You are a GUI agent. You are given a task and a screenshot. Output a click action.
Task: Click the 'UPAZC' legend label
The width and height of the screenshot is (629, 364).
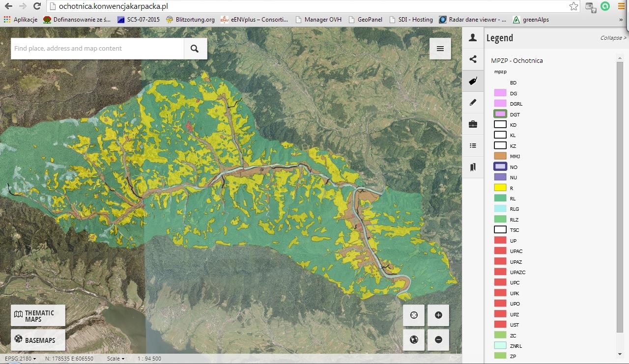pos(518,272)
